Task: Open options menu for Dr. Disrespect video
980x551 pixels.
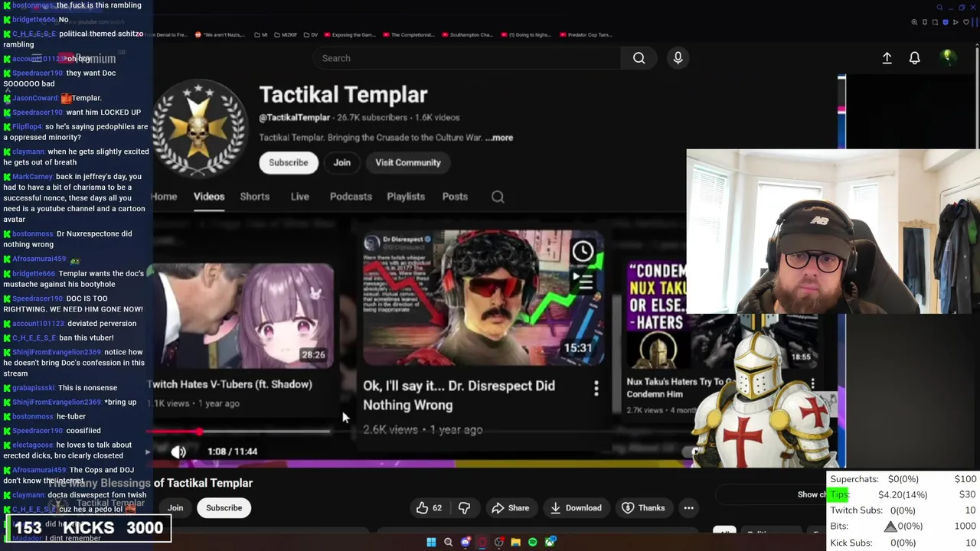Action: point(596,389)
